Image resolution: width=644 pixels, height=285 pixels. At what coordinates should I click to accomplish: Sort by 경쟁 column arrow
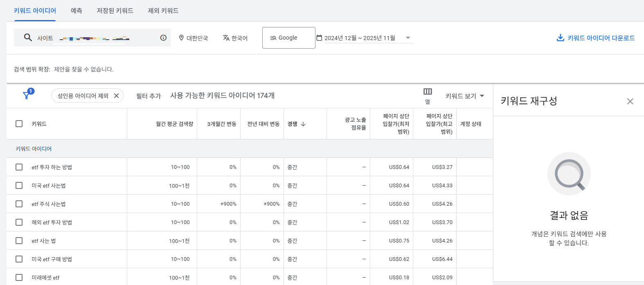[x=303, y=124]
